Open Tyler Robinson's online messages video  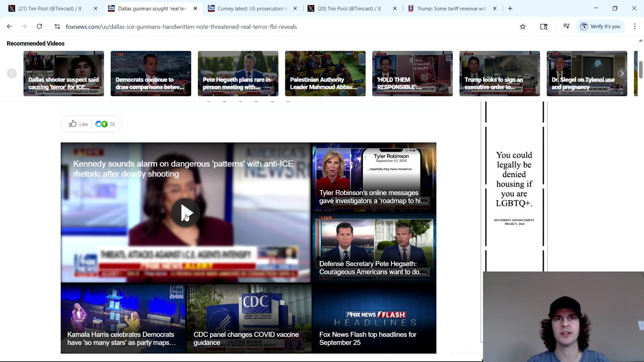pyautogui.click(x=374, y=177)
